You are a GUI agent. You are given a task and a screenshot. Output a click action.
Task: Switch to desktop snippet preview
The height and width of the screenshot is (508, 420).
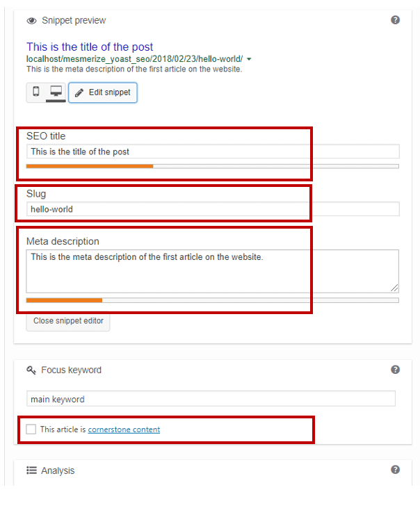tap(56, 92)
